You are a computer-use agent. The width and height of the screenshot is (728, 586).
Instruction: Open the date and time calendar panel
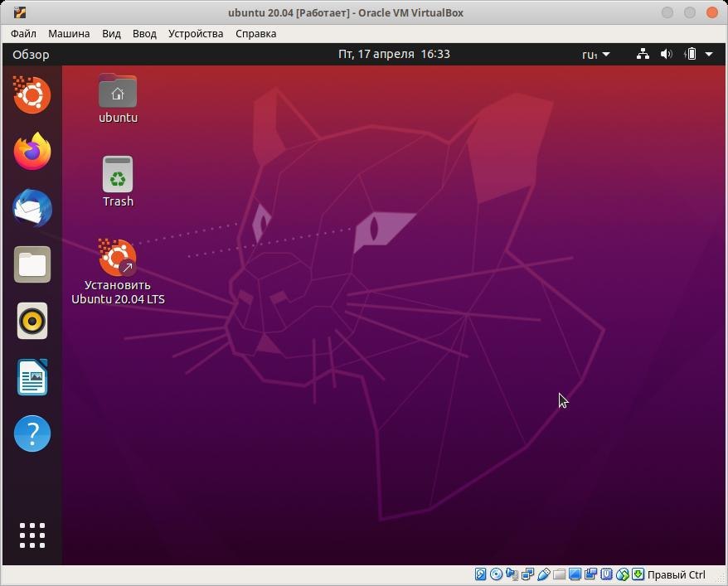[x=394, y=54]
